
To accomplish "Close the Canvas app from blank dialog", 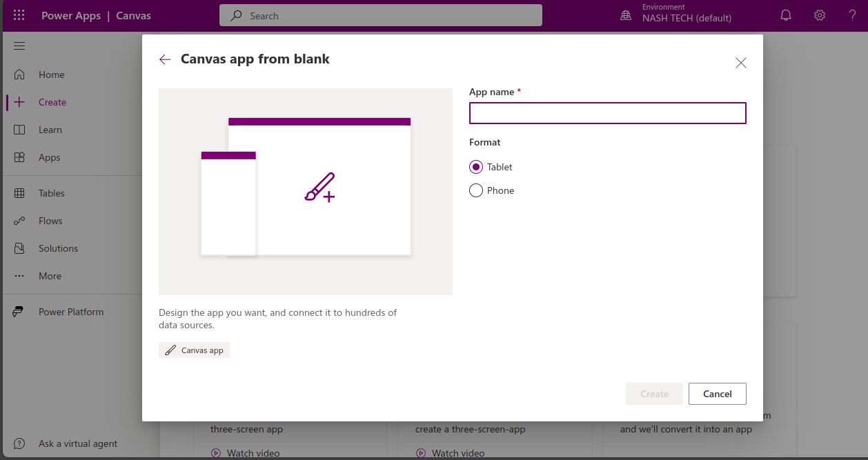I will click(x=740, y=63).
